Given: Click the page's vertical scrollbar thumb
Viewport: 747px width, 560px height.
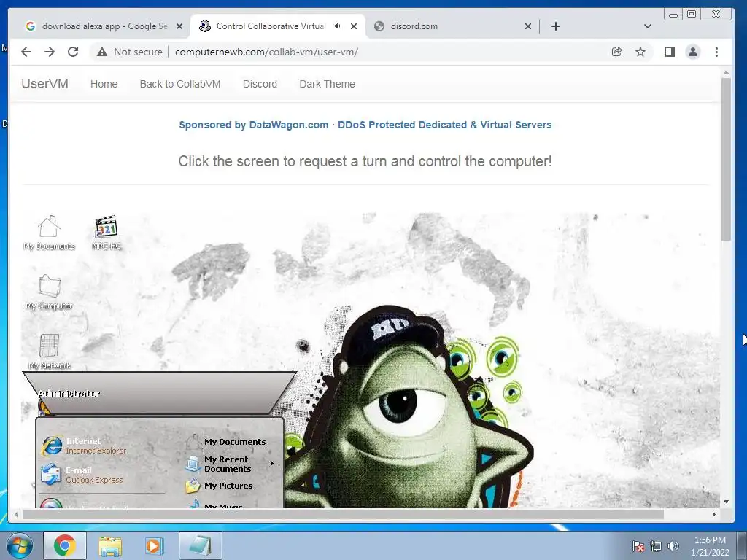Looking at the screenshot, I should pos(726,160).
